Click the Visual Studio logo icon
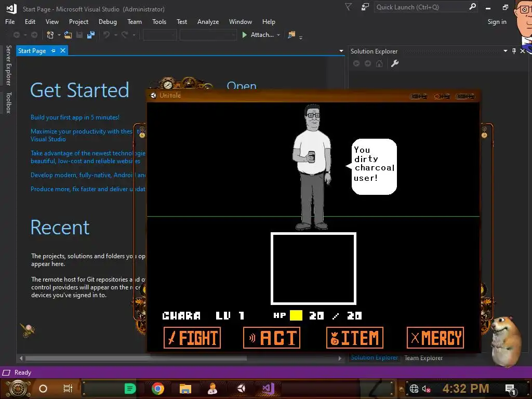 tap(11, 8)
